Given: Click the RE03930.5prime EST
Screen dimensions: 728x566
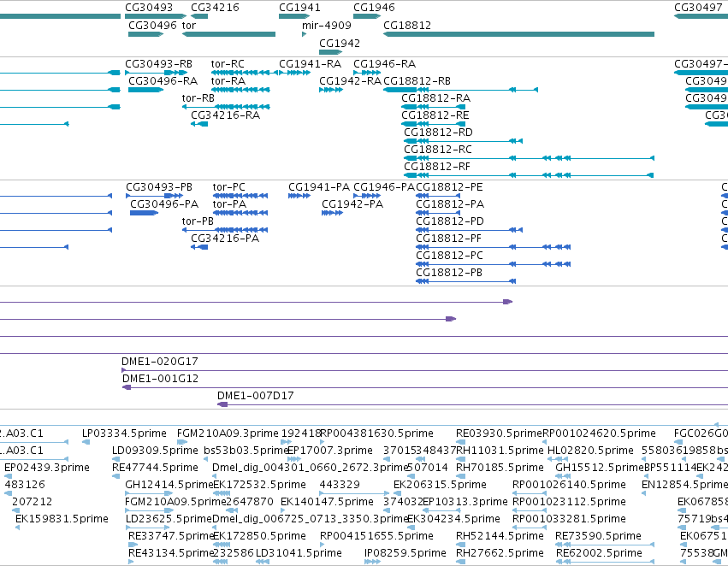Looking at the screenshot, I should (x=460, y=442).
